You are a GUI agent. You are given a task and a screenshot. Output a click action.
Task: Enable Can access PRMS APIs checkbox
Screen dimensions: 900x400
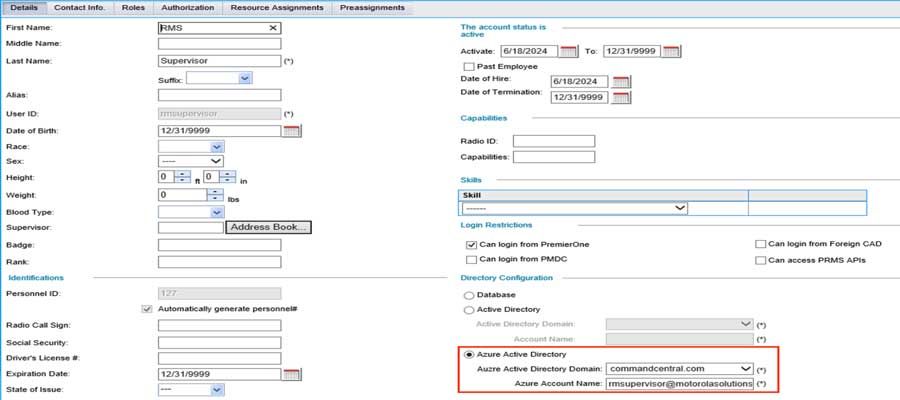(x=761, y=260)
